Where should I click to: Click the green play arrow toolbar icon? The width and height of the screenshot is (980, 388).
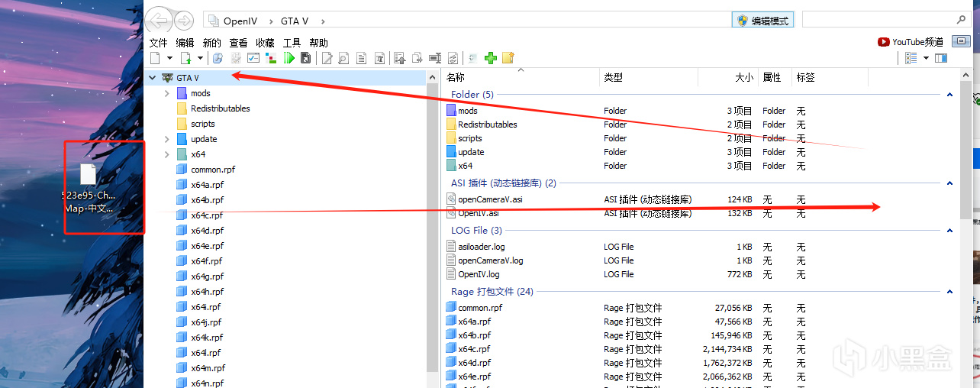[289, 58]
